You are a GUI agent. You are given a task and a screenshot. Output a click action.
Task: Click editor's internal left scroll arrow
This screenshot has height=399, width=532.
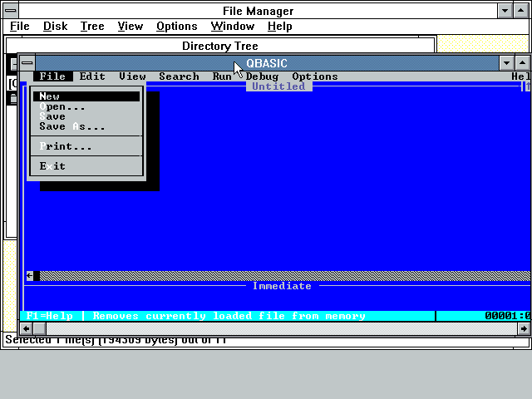click(30, 275)
